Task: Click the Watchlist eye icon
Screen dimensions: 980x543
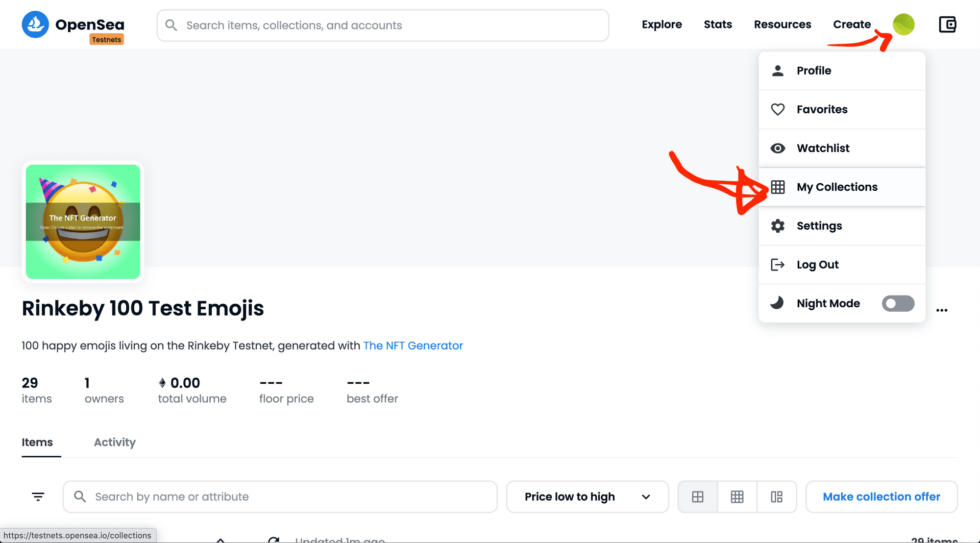Action: 778,148
